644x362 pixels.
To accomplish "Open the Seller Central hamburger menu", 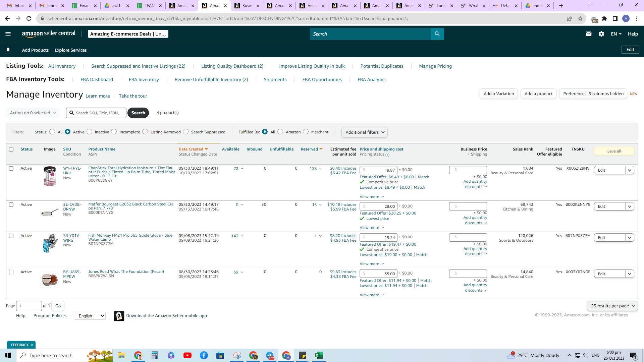I will [8, 34].
